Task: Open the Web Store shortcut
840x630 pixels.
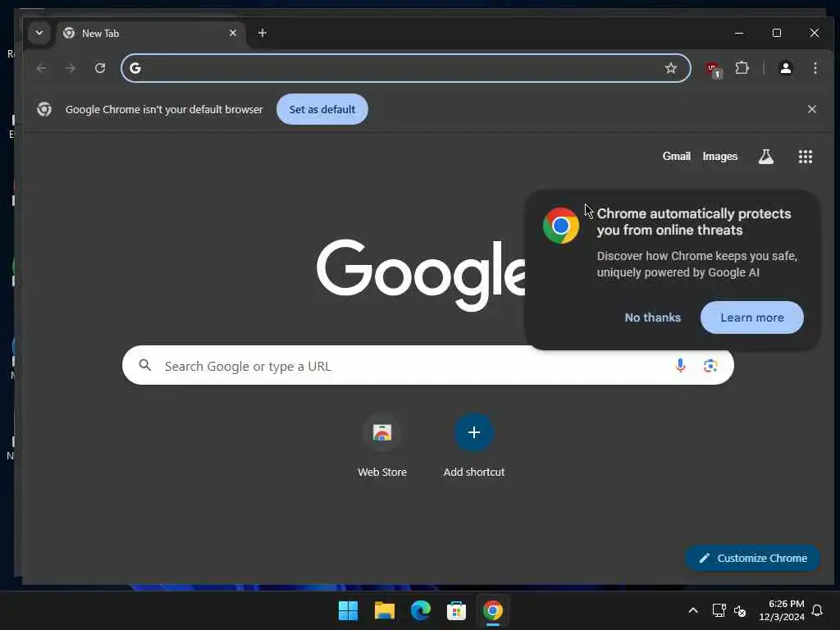Action: tap(382, 445)
